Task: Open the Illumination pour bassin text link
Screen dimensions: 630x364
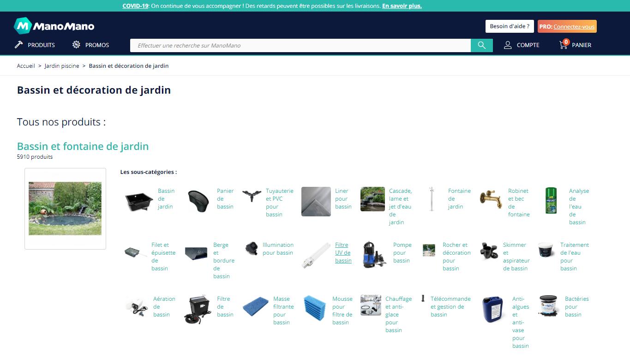Action: [x=278, y=249]
